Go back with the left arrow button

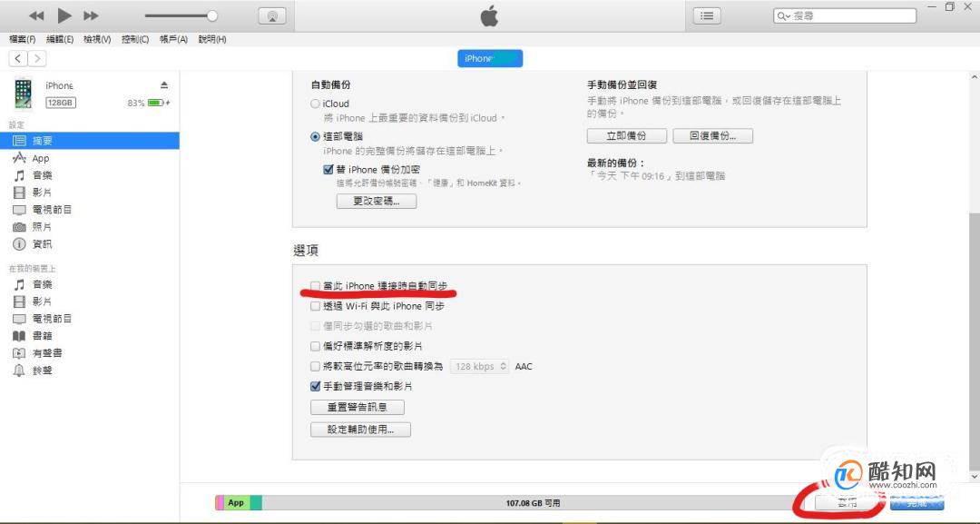(18, 59)
